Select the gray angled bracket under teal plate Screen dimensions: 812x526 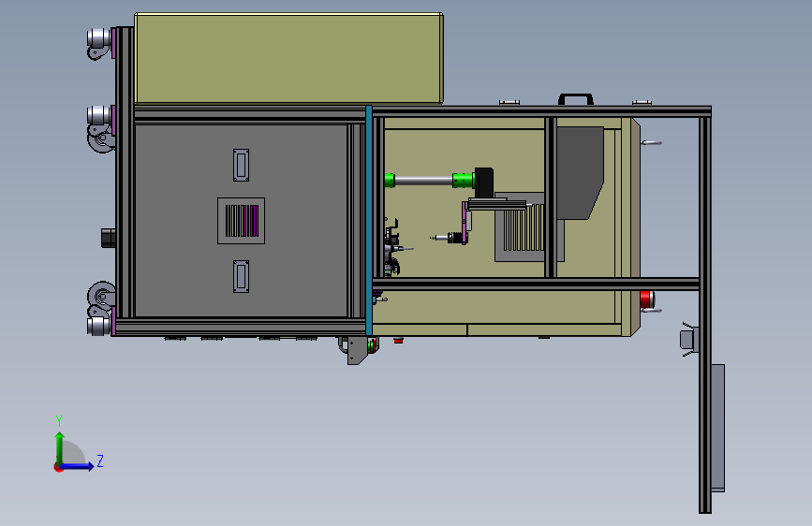358,350
